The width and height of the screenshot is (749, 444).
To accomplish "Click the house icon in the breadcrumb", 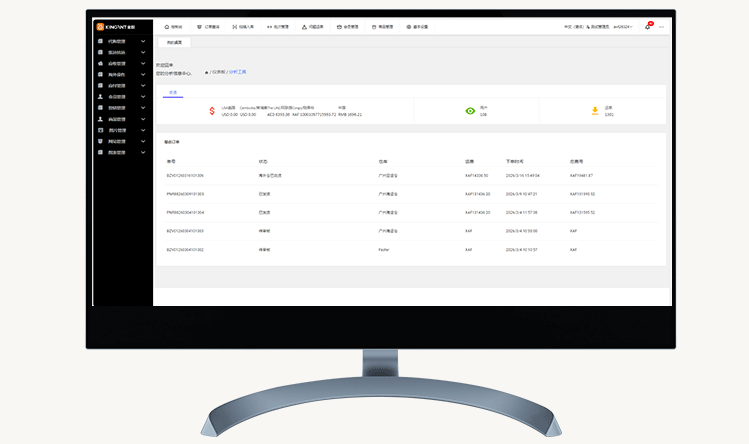I will pos(206,72).
